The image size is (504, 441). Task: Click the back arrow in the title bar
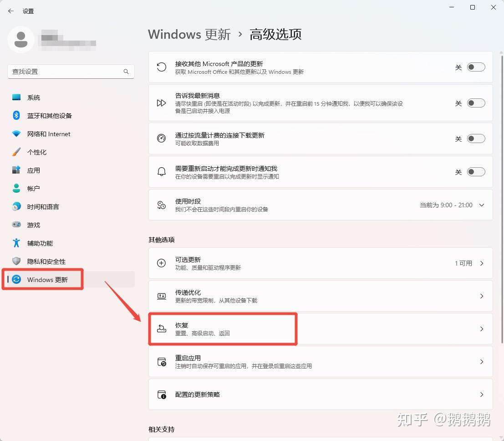coord(11,11)
